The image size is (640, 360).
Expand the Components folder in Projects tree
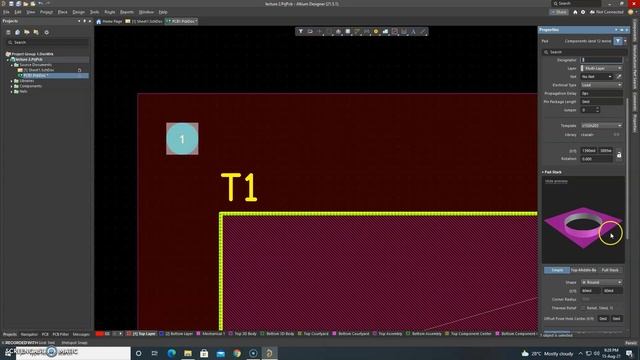(x=11, y=86)
